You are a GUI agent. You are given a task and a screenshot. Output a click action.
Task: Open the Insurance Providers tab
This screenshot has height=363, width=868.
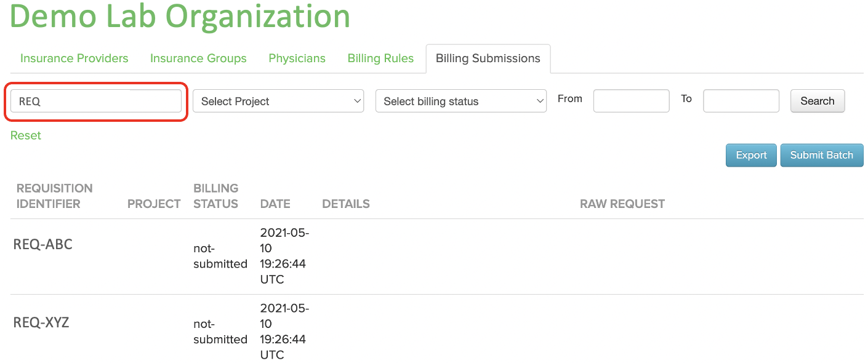[x=74, y=58]
